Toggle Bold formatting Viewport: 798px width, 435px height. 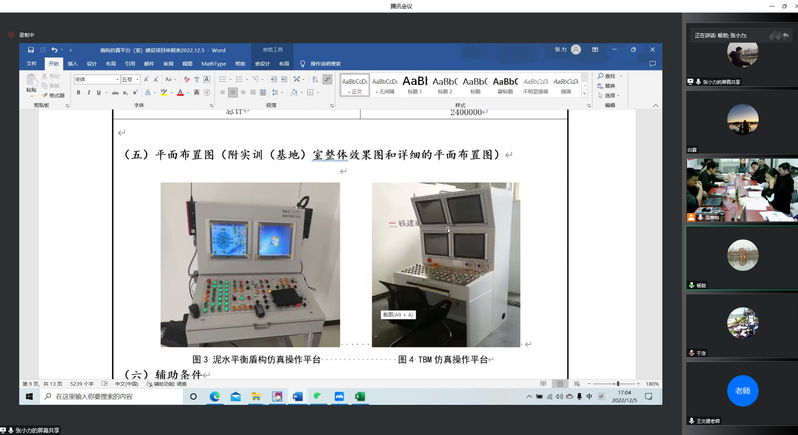[x=78, y=93]
